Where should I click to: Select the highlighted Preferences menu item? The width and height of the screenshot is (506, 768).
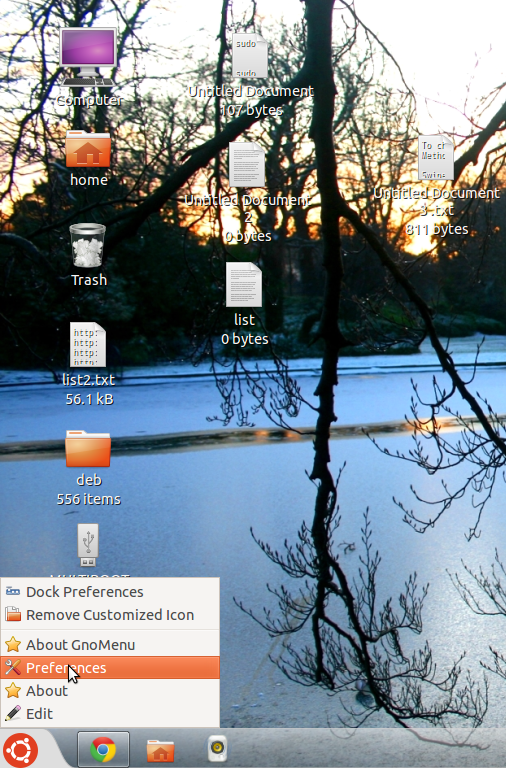[x=110, y=668]
